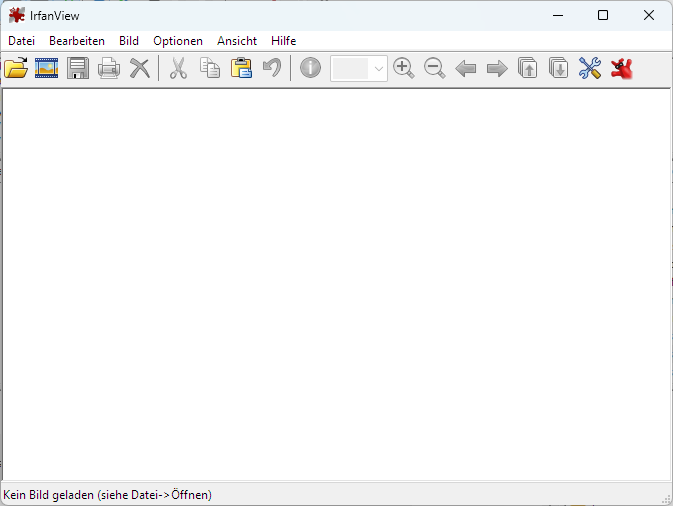673x506 pixels.
Task: Open the Hilfe menu
Action: [x=283, y=41]
